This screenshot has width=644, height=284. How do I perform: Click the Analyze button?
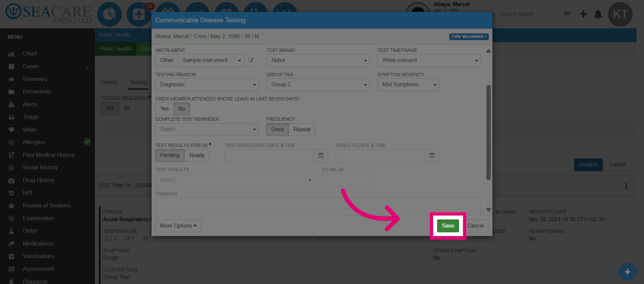point(588,165)
